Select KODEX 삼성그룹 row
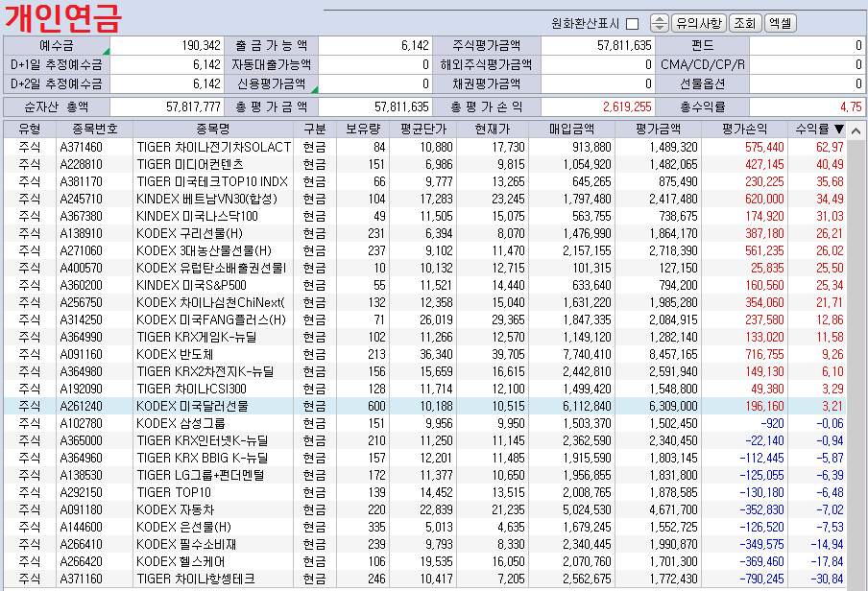Screen dimensions: 868x591 pyautogui.click(x=425, y=423)
